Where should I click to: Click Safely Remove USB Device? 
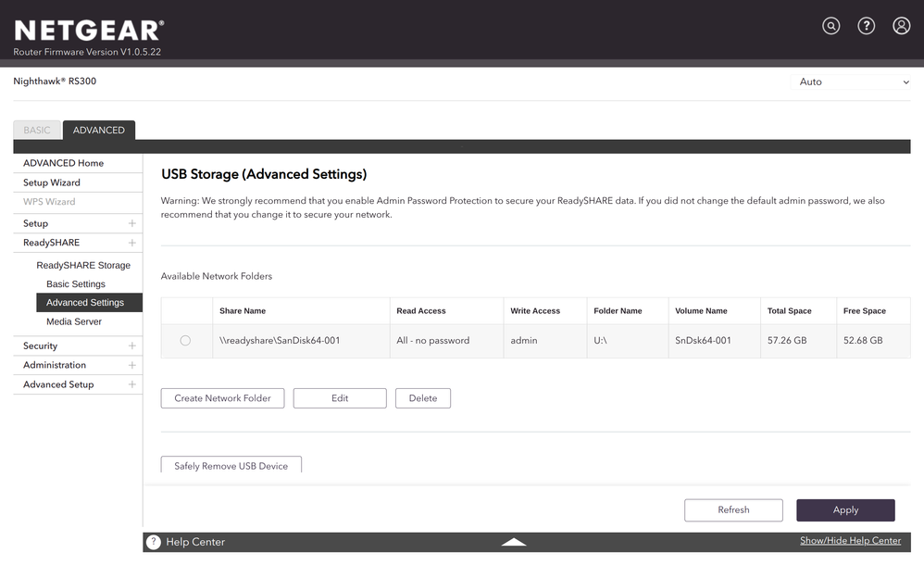point(231,465)
